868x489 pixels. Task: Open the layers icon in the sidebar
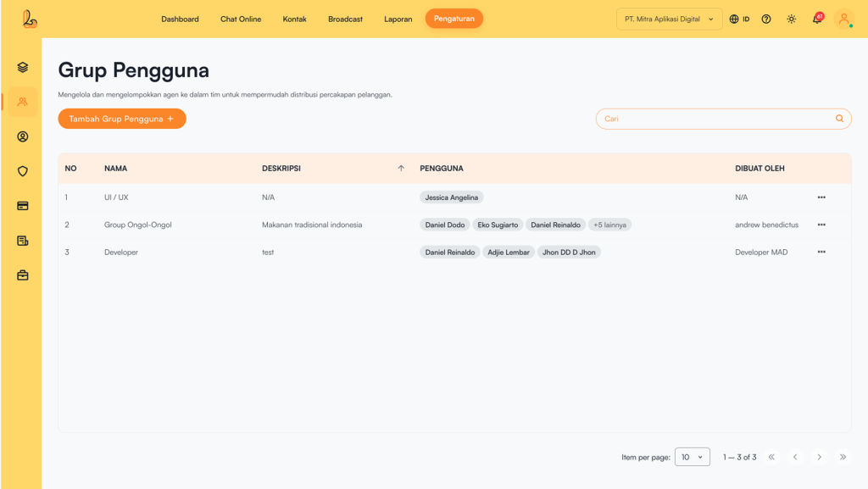[23, 67]
